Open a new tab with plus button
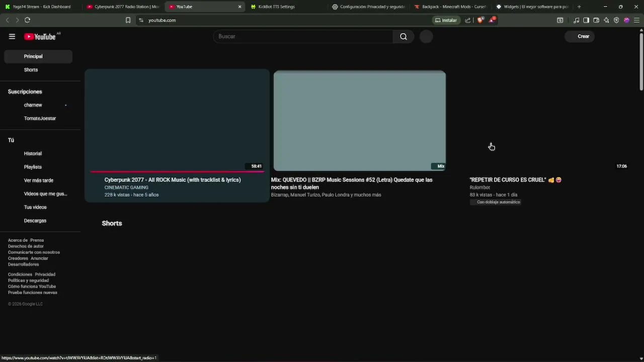This screenshot has width=644, height=362. pyautogui.click(x=579, y=7)
